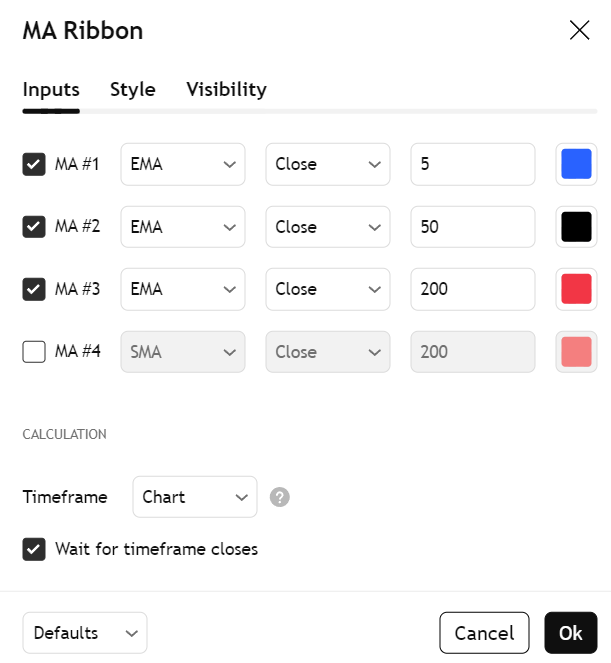Switch to the Visibility tab

[226, 90]
